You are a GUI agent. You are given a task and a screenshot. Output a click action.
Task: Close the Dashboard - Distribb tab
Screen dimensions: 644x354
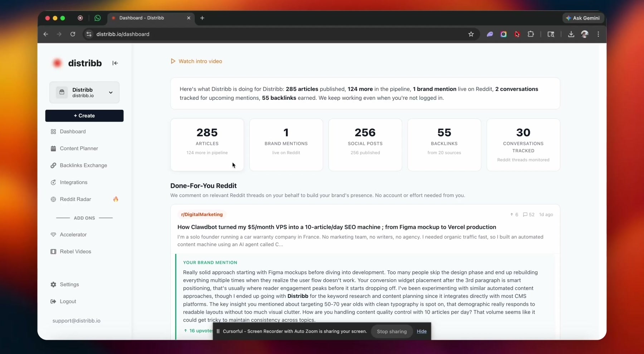189,18
